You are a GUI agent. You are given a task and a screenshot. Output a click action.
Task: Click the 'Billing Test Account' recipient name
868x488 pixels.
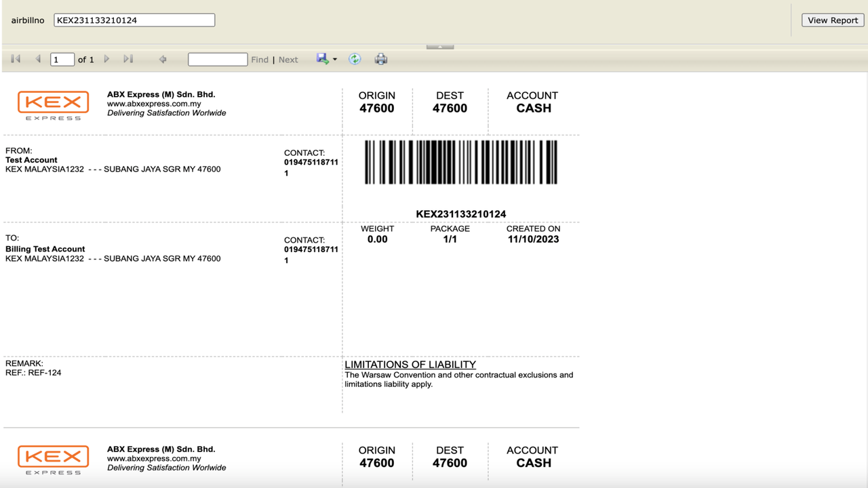click(x=45, y=249)
